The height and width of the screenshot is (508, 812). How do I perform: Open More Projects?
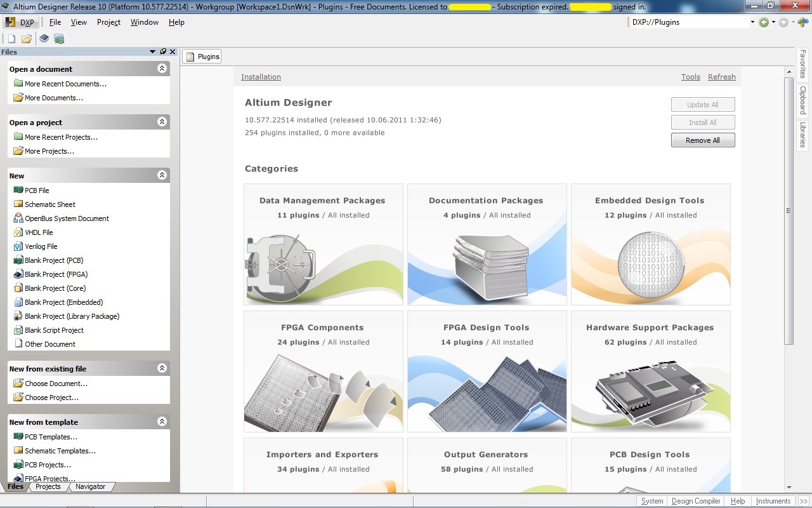click(x=49, y=151)
